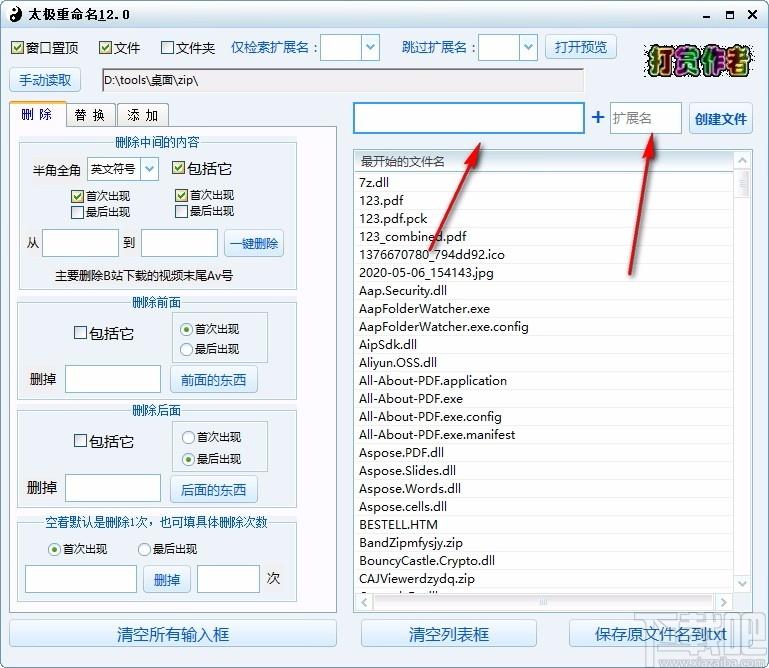
Task: Click text input left of the 删掉 button
Action: tap(80, 579)
